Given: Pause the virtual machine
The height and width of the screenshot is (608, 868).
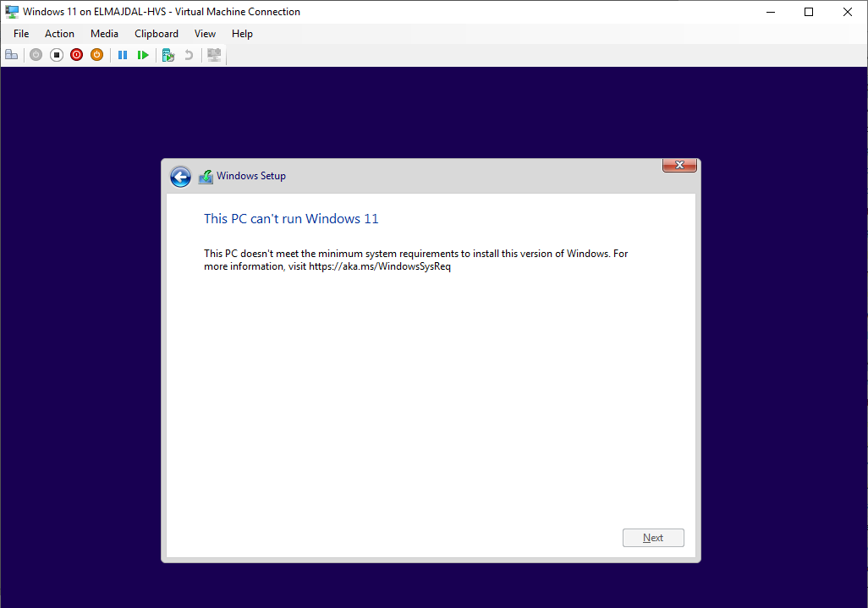Looking at the screenshot, I should 123,55.
